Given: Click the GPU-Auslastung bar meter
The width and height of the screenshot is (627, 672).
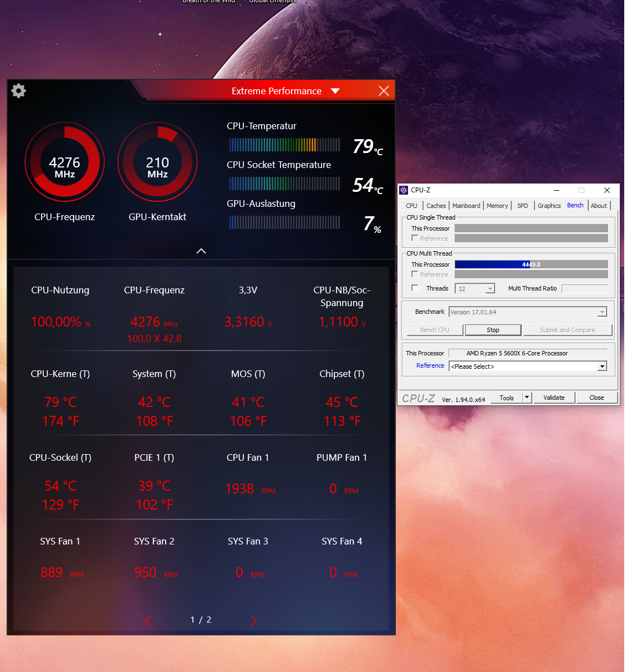Looking at the screenshot, I should (x=284, y=222).
